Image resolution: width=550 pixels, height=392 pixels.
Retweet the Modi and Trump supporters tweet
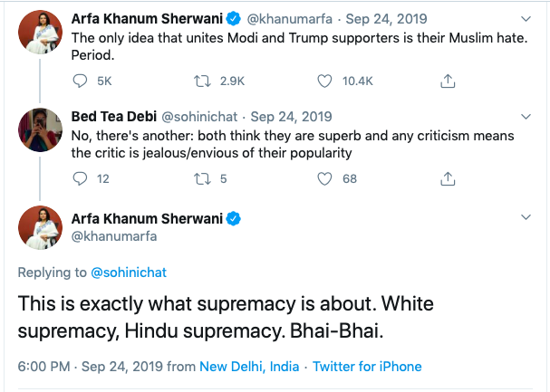pos(202,81)
